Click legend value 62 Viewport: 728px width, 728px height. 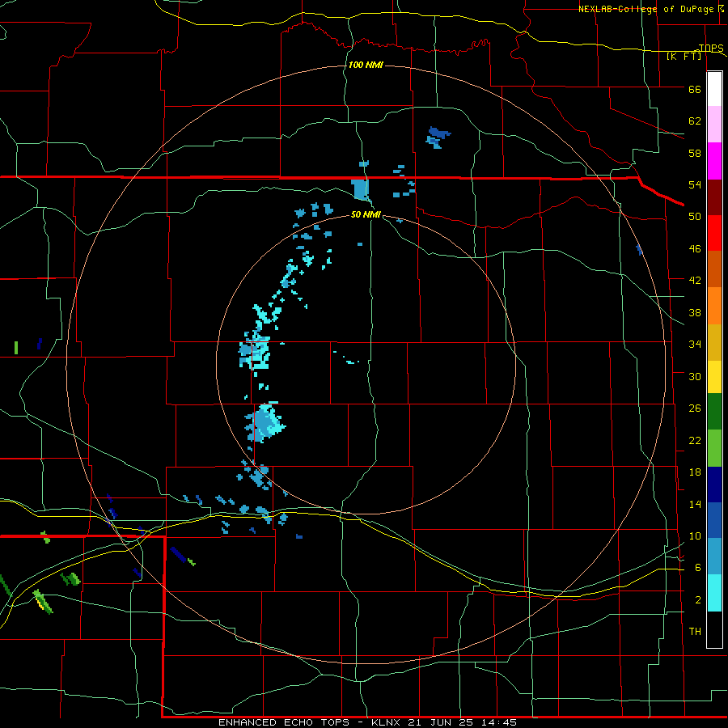click(695, 121)
